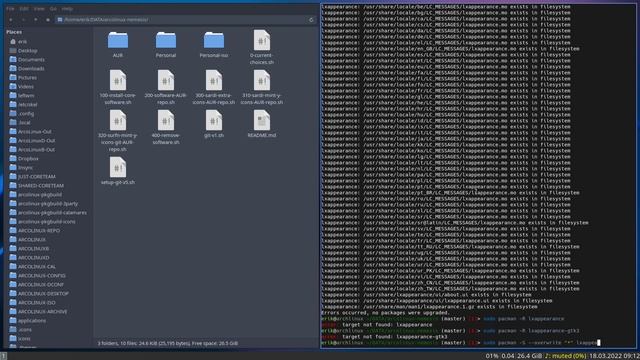Open the Edit menu
Screen dimensions: 640x360
point(24,9)
